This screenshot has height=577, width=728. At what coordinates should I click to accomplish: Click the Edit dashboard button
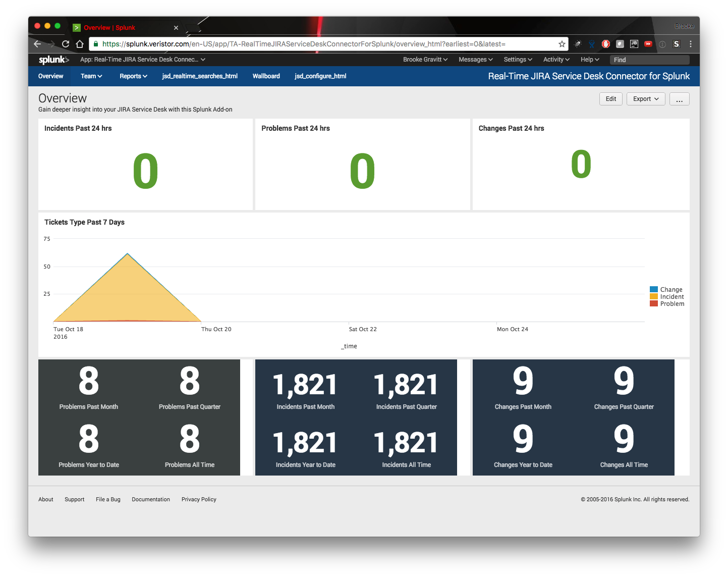[611, 99]
